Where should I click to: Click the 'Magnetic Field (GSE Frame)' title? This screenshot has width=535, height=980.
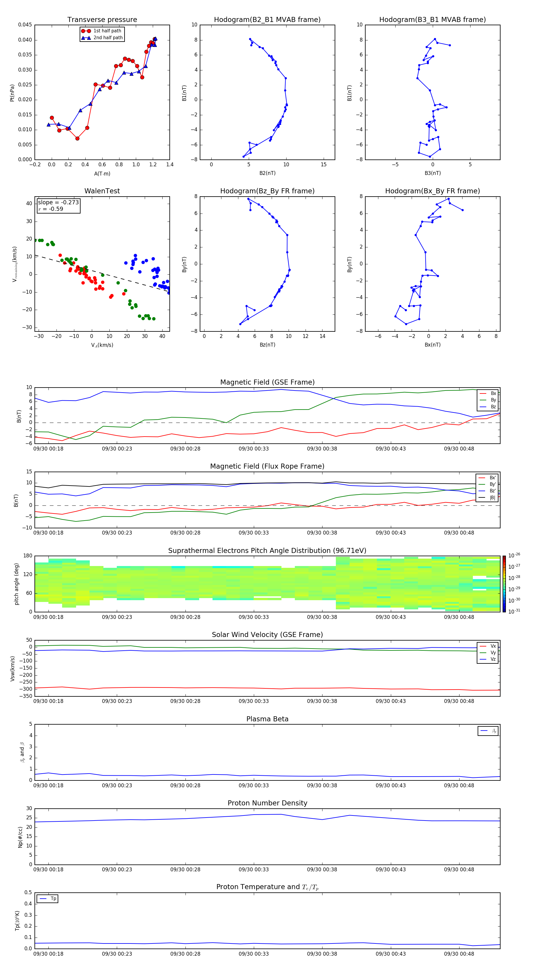(x=267, y=382)
